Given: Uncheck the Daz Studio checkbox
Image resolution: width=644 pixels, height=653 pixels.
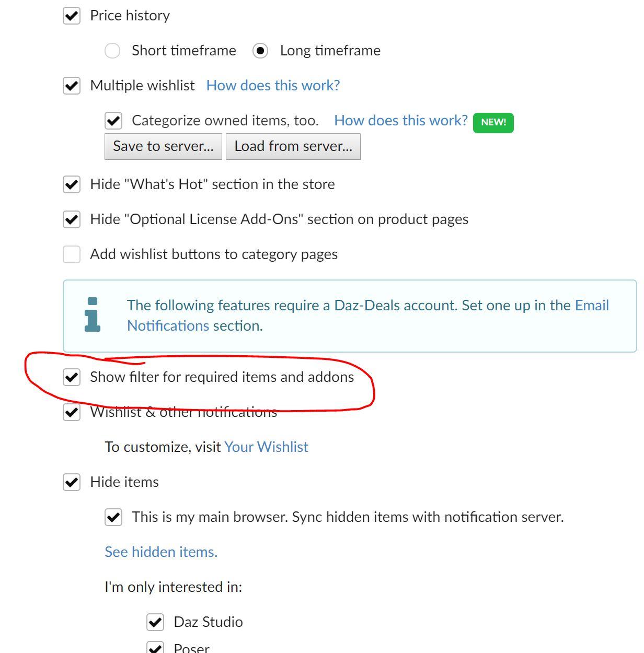Looking at the screenshot, I should click(x=155, y=622).
